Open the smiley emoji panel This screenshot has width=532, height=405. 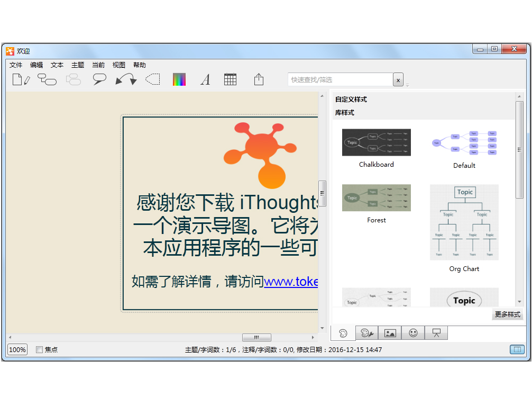click(x=413, y=332)
